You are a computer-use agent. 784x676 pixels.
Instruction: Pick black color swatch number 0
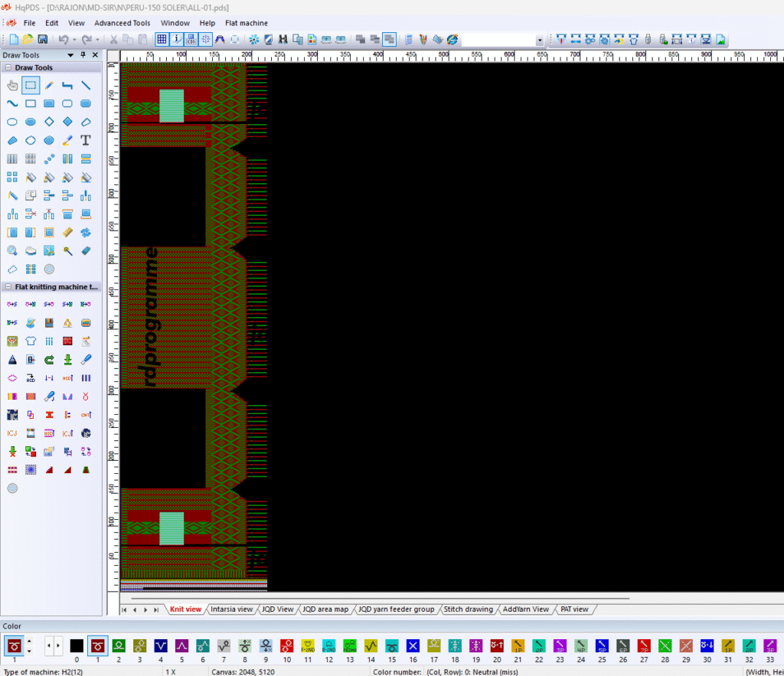coord(77,645)
